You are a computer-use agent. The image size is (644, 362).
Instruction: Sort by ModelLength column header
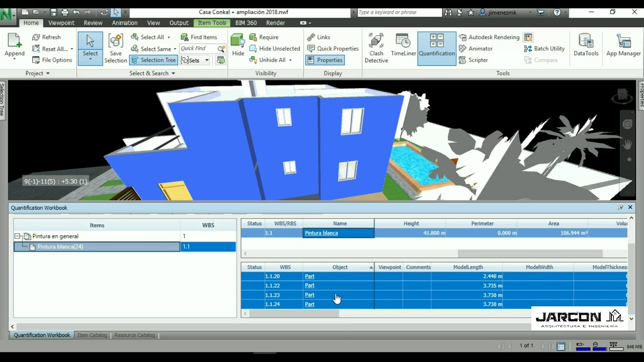(468, 267)
